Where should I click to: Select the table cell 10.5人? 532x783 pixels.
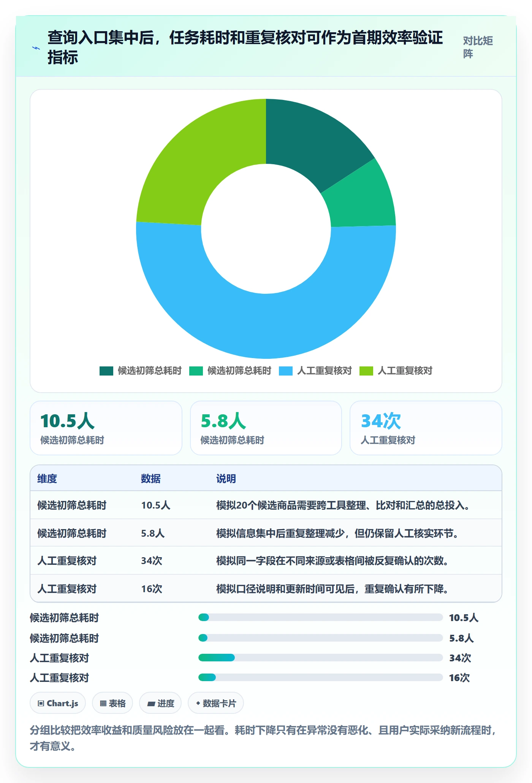tap(156, 505)
